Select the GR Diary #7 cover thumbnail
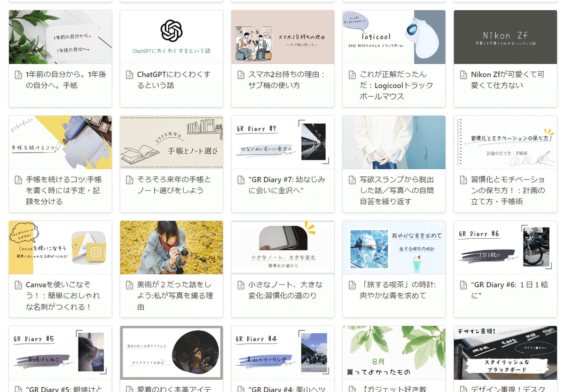 (x=283, y=142)
